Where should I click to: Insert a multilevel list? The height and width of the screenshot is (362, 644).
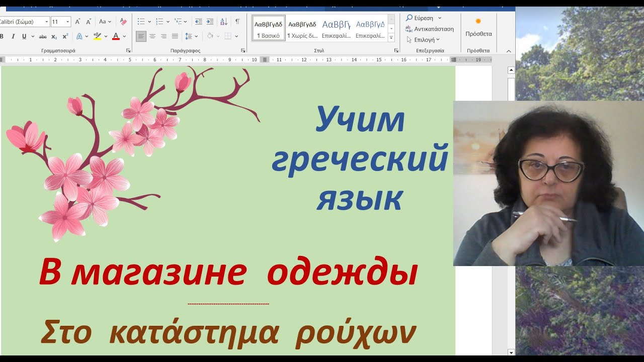(x=178, y=22)
